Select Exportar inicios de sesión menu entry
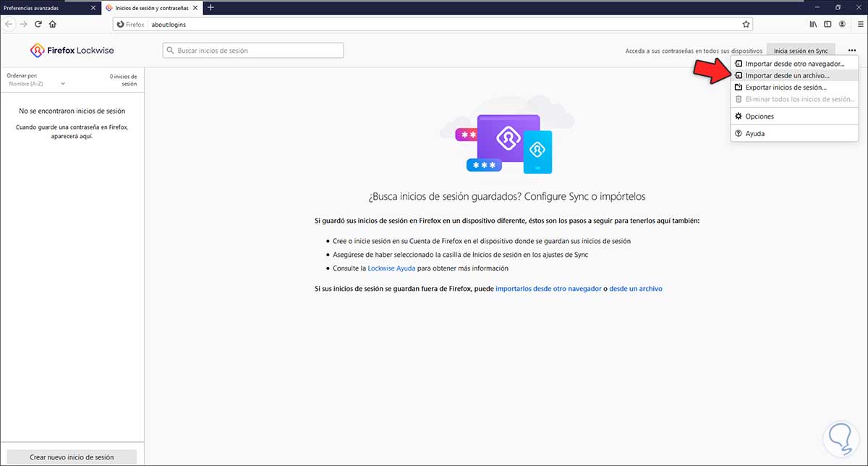868x466 pixels. (x=795, y=87)
